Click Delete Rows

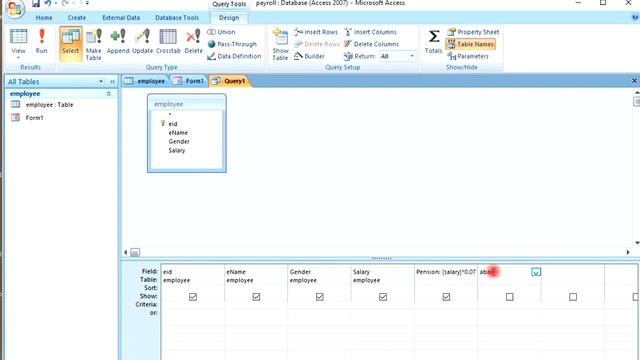317,44
